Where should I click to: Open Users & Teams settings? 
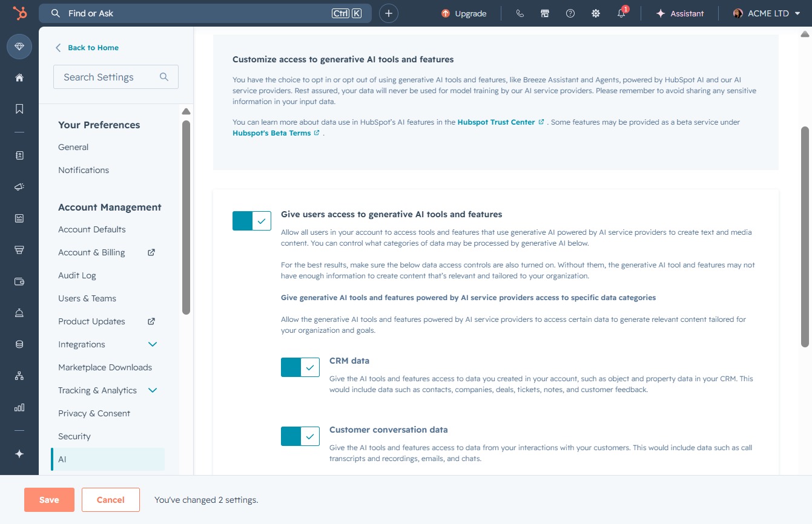pyautogui.click(x=87, y=298)
